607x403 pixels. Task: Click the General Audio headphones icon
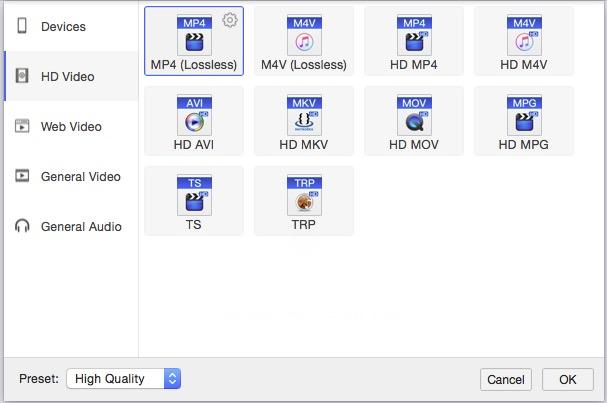22,225
